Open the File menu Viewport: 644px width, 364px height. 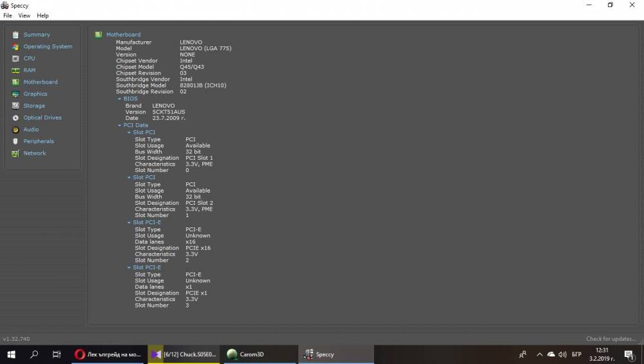click(7, 15)
